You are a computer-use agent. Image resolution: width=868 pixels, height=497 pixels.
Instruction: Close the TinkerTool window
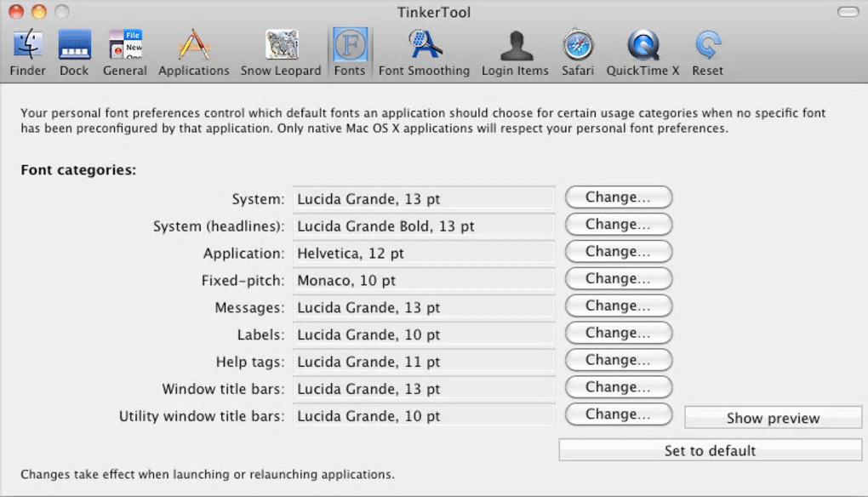click(16, 12)
